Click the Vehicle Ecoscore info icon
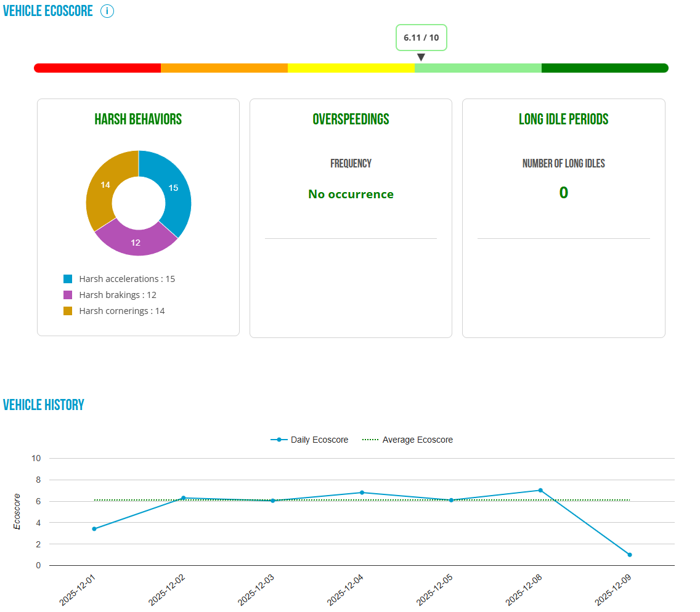700x612 pixels. click(107, 11)
